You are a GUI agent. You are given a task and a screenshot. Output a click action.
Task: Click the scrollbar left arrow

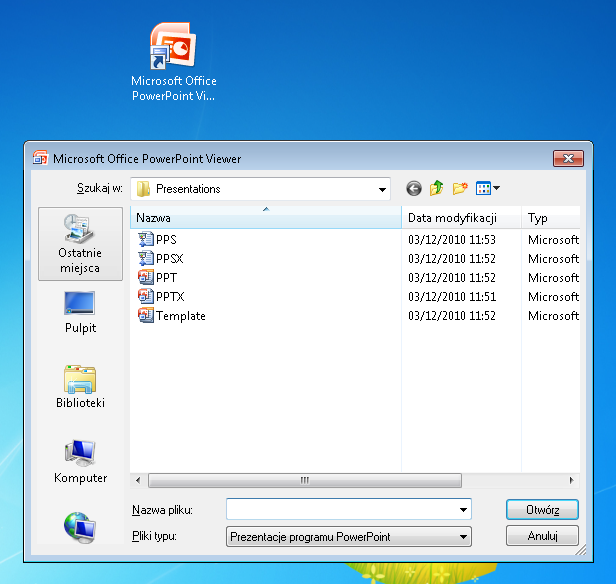138,480
